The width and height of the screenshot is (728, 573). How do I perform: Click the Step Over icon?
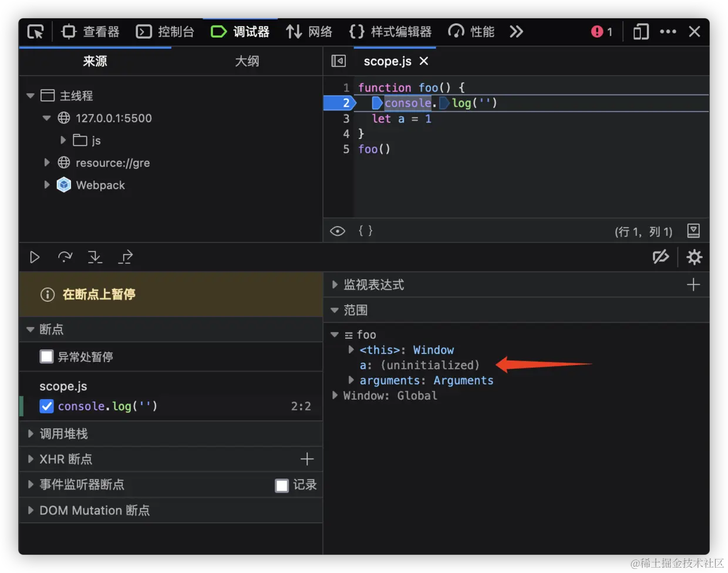65,257
